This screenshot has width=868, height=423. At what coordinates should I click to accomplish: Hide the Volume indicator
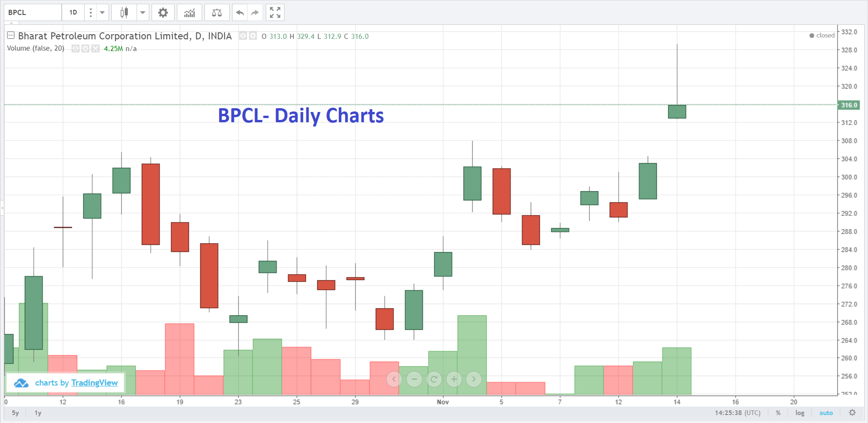(x=75, y=48)
